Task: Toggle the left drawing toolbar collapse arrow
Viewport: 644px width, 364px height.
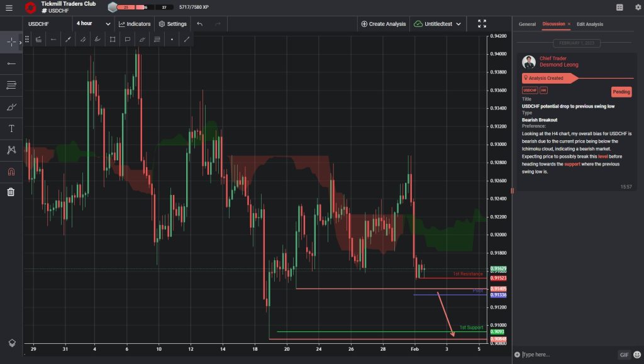Action: (19, 42)
